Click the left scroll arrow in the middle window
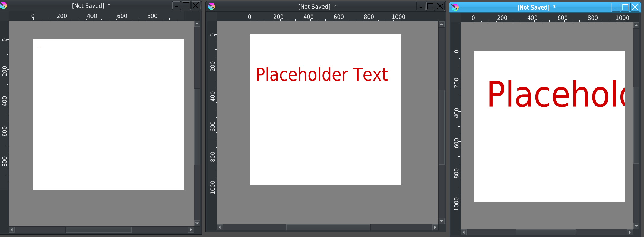644x237 pixels. tap(220, 227)
